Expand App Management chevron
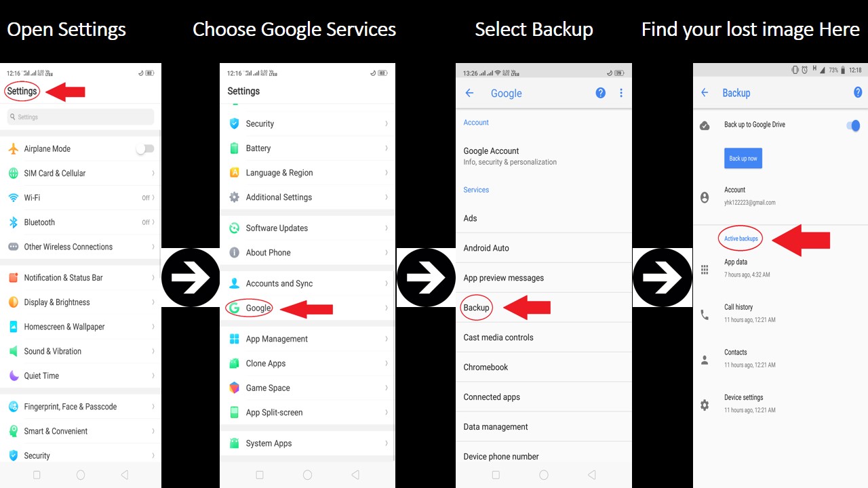Screen dimensions: 868x488 (387, 339)
